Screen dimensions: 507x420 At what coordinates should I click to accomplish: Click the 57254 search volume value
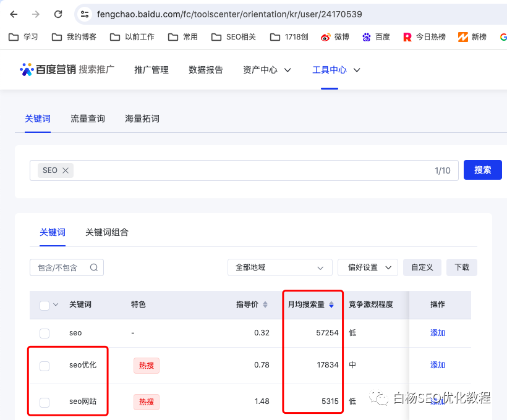[327, 333]
